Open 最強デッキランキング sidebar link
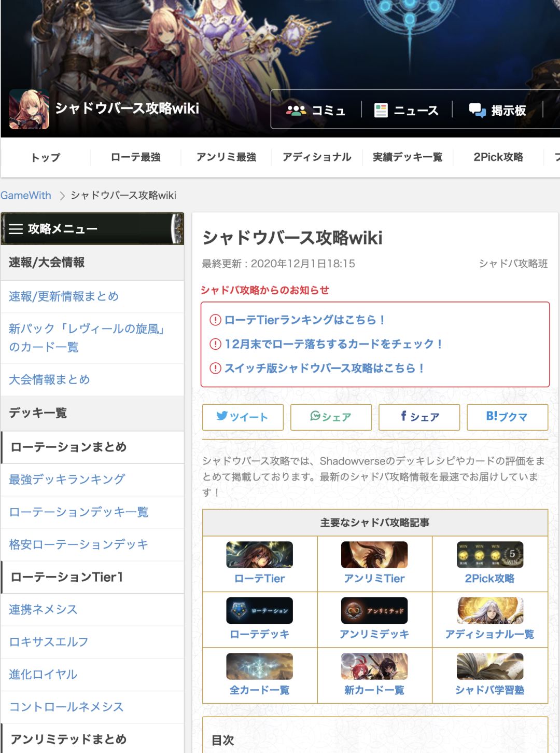560x753 pixels. [67, 480]
